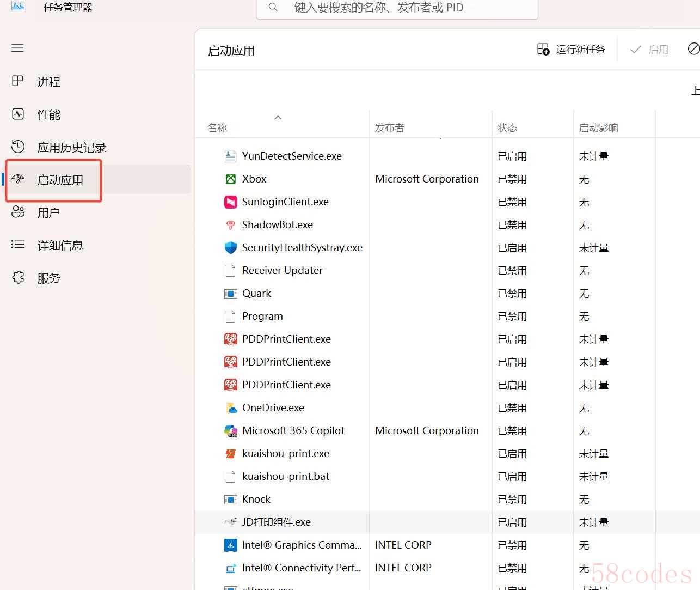This screenshot has height=590, width=700.
Task: Click the App history (应用历史记录) clock icon
Action: (x=18, y=147)
